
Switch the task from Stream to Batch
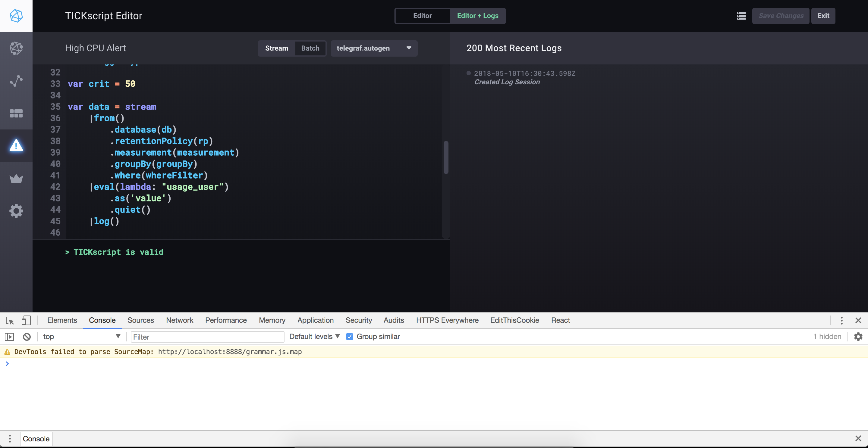click(x=310, y=48)
